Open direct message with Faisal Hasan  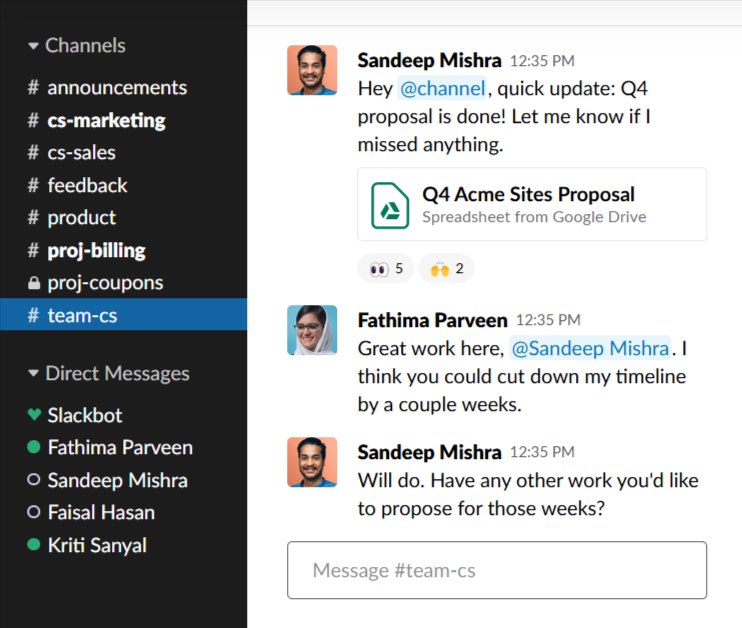tap(100, 513)
